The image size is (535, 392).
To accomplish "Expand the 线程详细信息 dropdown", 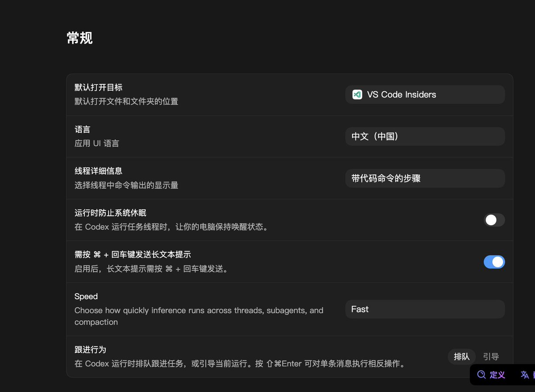I will coord(424,178).
